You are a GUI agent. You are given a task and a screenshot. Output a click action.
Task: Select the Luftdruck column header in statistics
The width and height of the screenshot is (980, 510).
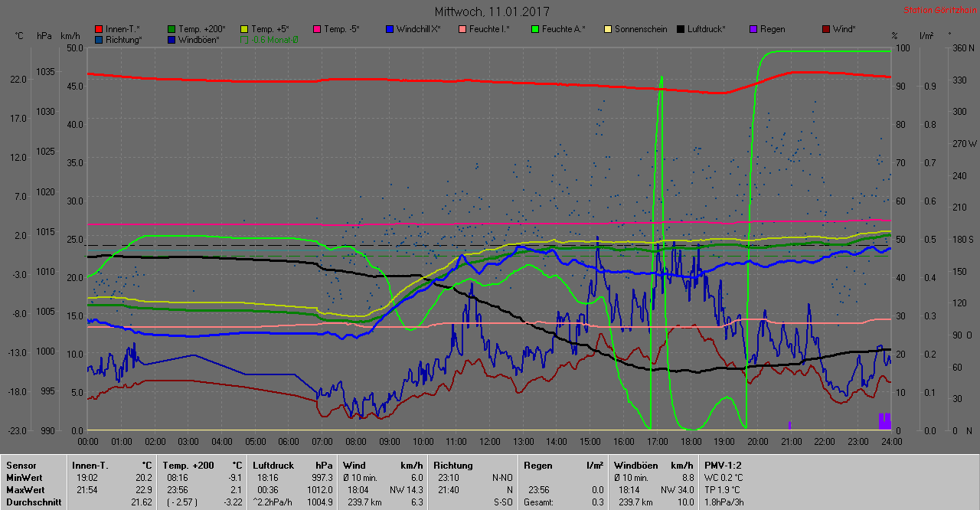[x=274, y=465]
